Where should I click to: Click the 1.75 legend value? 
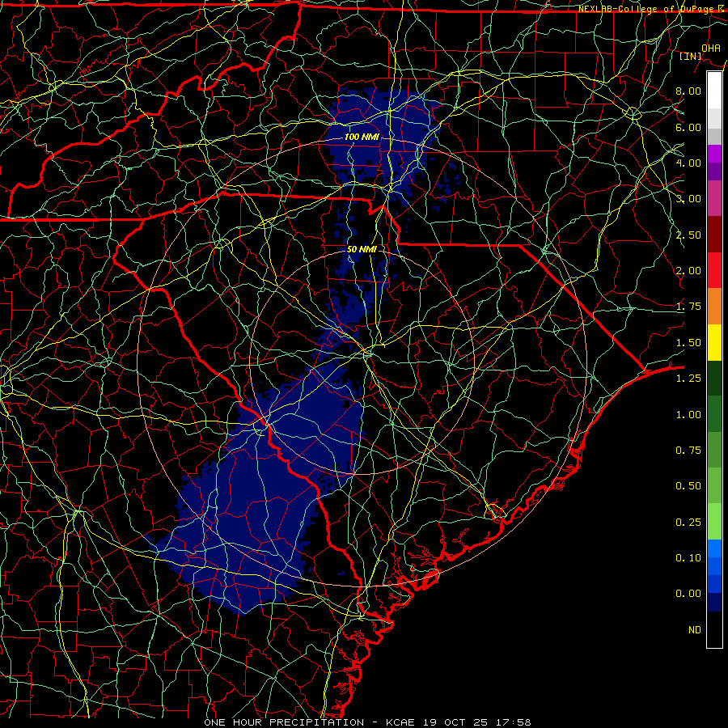(688, 307)
